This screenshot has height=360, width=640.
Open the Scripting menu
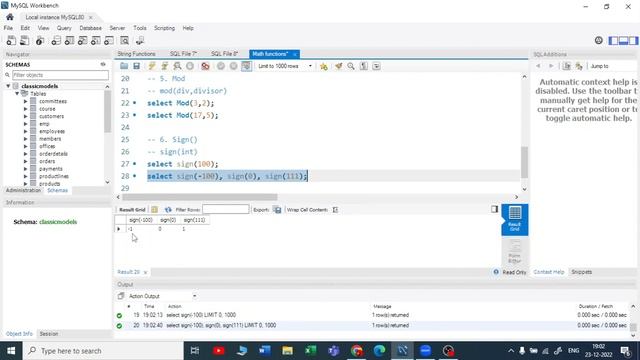coord(164,28)
